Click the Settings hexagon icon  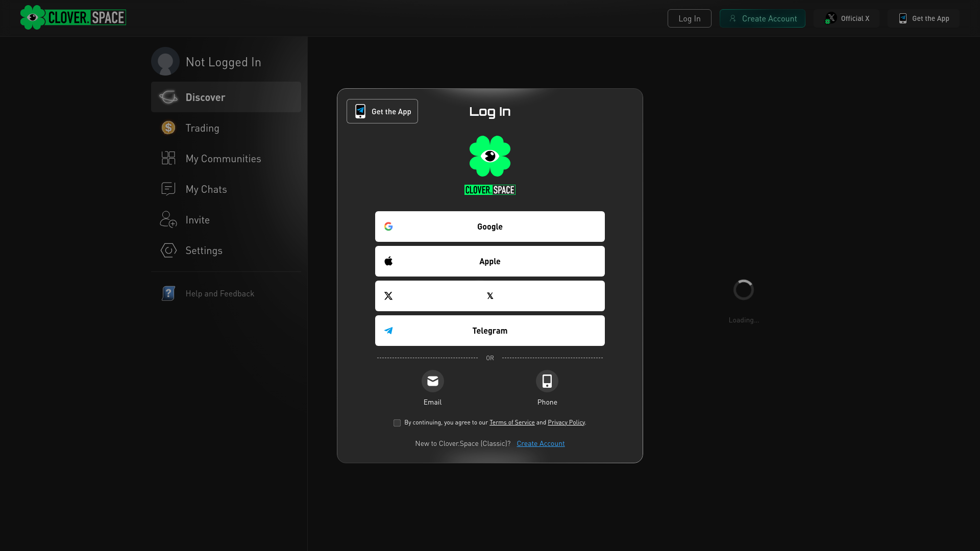(168, 250)
